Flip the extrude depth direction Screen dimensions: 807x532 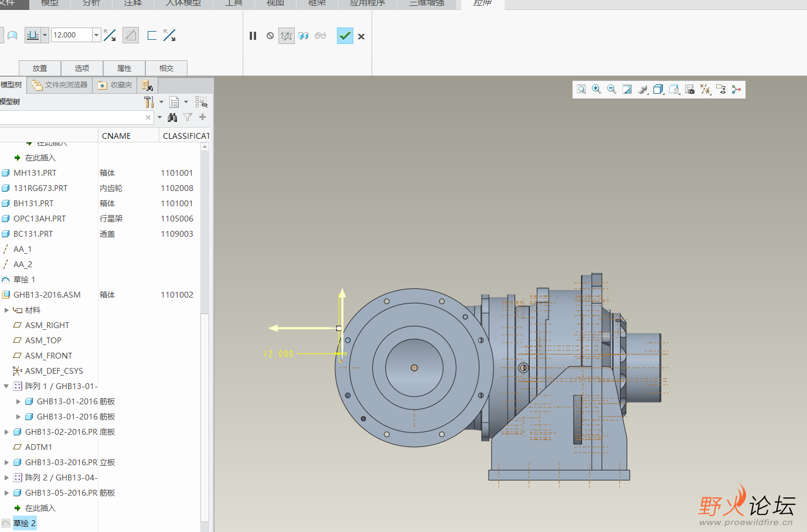tap(110, 36)
